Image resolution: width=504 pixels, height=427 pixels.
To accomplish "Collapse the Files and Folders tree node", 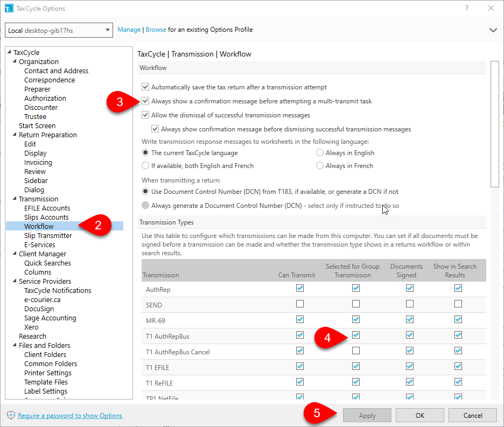I will coord(15,345).
